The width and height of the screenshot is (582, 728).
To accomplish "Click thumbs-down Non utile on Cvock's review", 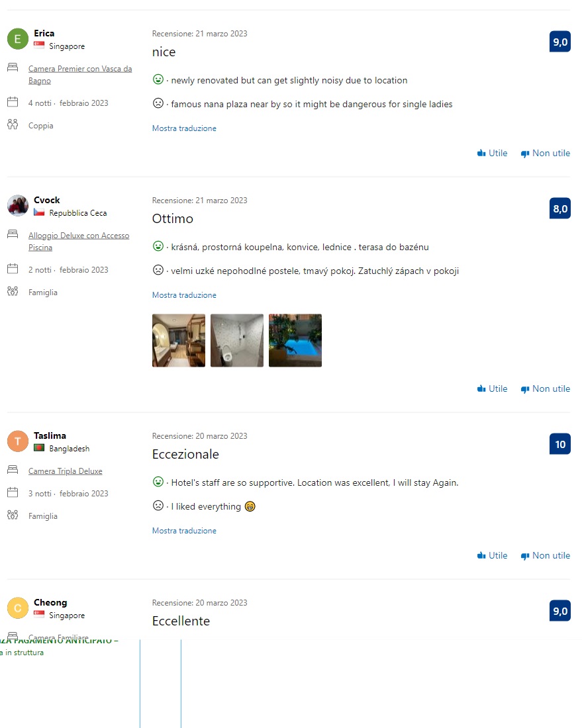I will click(546, 388).
